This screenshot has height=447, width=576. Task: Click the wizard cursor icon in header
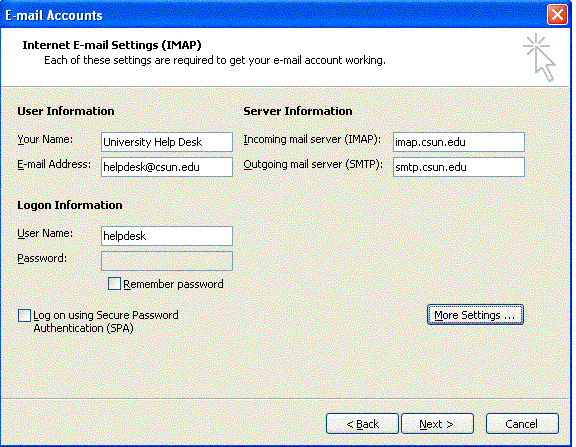tap(539, 57)
